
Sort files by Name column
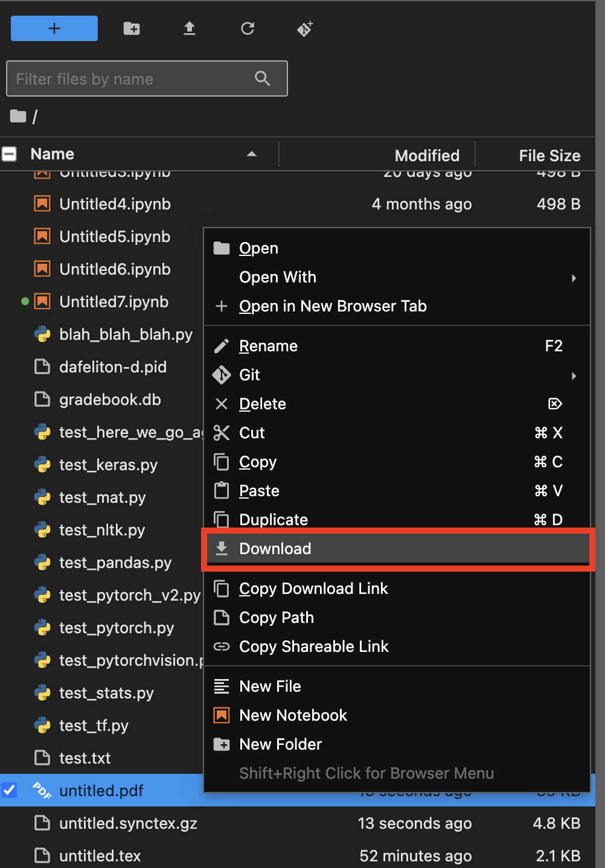pos(53,155)
